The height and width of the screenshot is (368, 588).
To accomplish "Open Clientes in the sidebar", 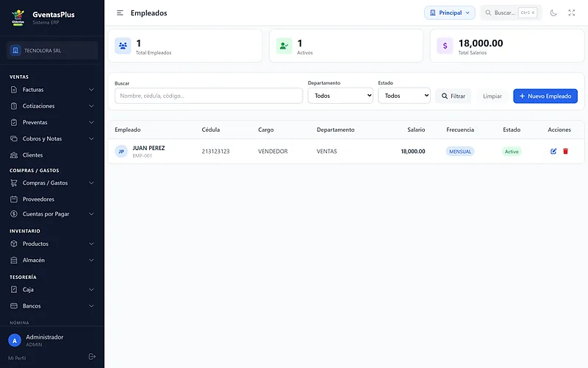I will [52, 155].
